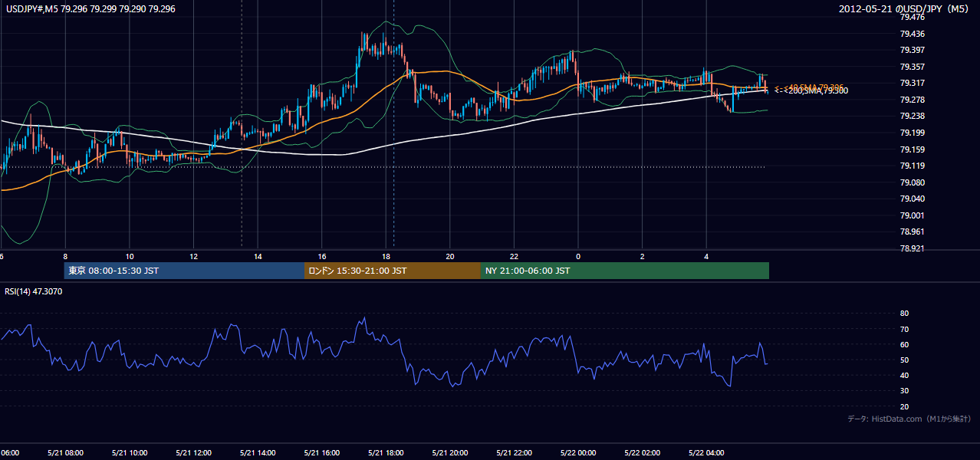Click hour marker 2 under price chart

coord(643,256)
